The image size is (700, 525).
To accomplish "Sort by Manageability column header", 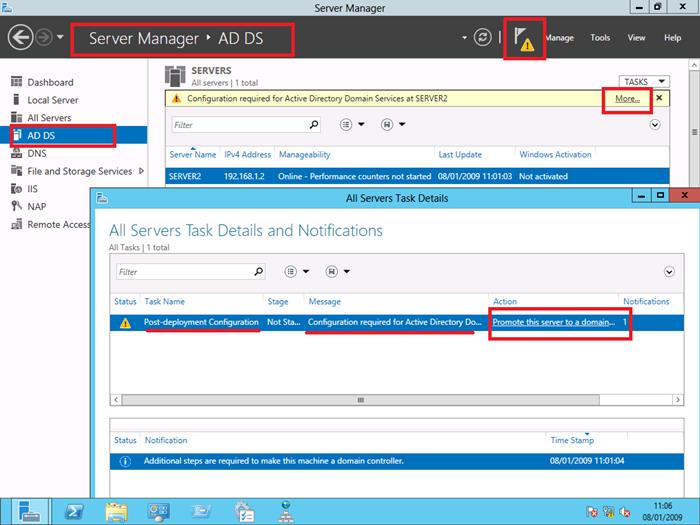I will (304, 154).
